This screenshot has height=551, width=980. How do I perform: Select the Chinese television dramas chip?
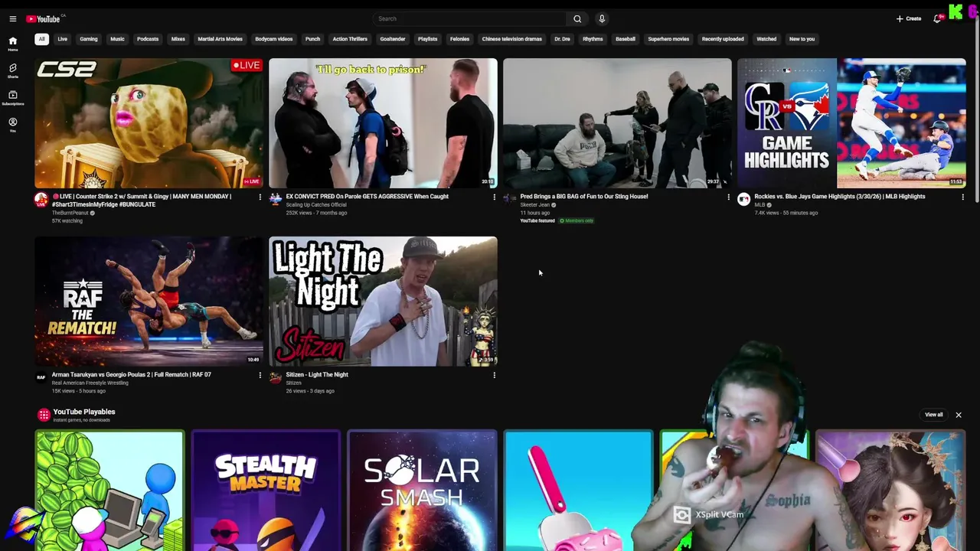511,39
